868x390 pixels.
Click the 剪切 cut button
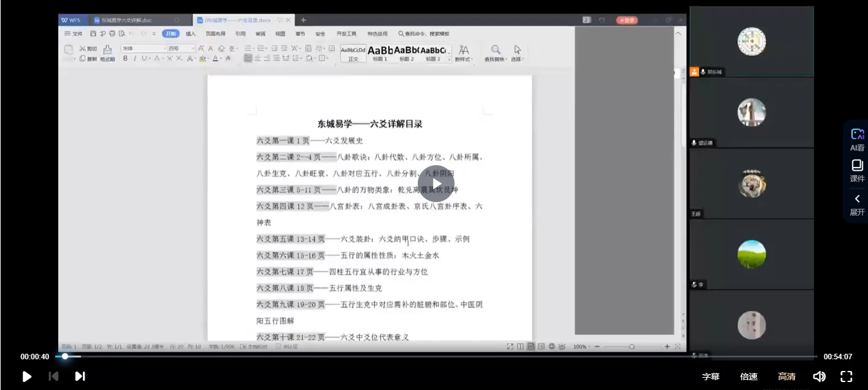pyautogui.click(x=88, y=49)
